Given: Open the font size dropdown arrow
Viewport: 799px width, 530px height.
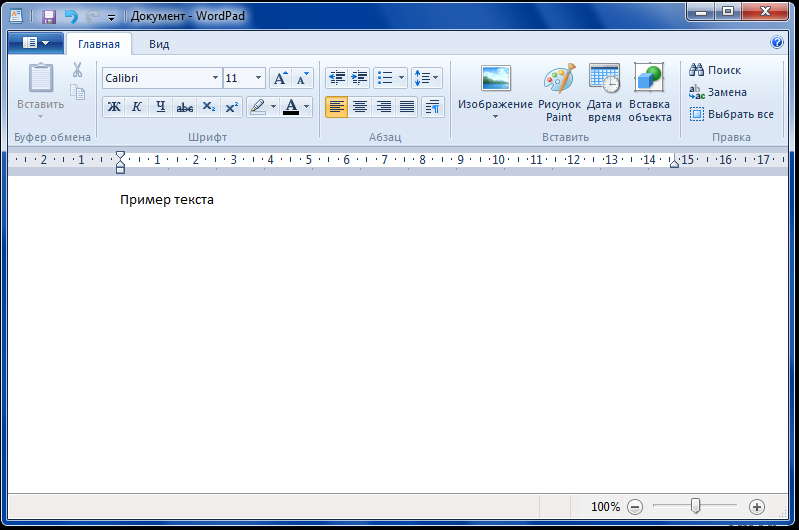Looking at the screenshot, I should 258,78.
